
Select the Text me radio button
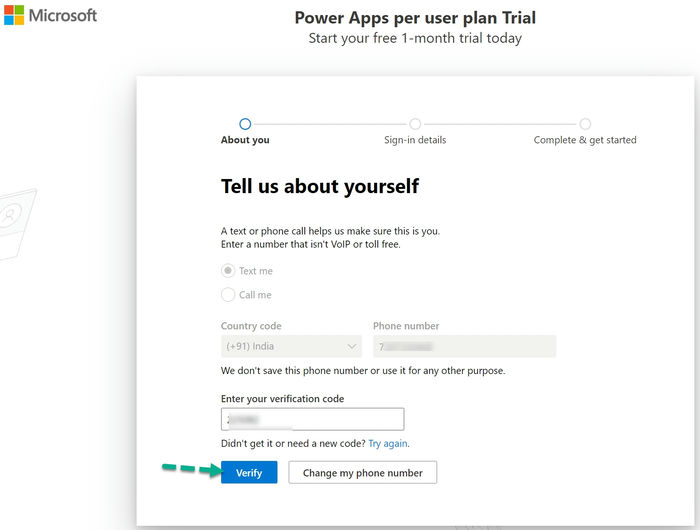pyautogui.click(x=228, y=271)
